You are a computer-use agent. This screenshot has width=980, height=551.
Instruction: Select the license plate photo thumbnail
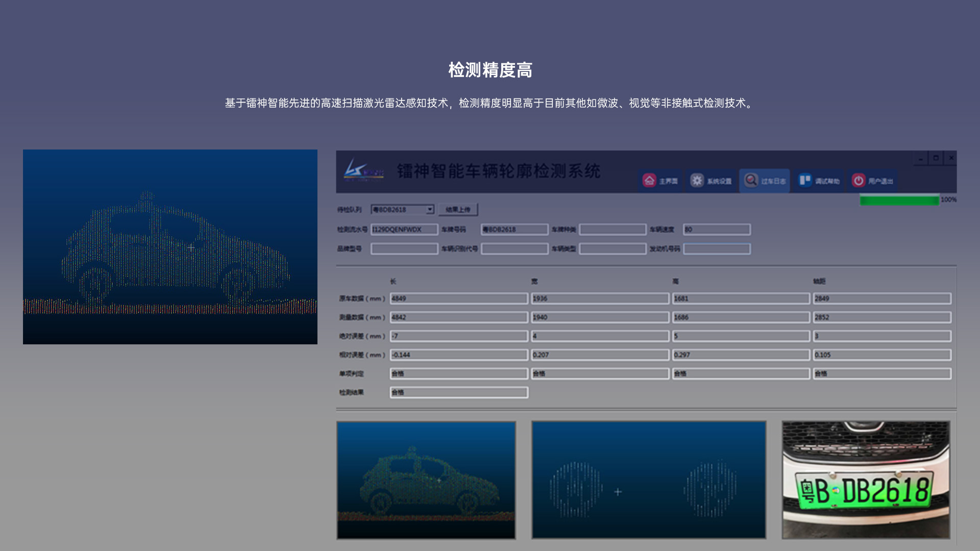[866, 480]
